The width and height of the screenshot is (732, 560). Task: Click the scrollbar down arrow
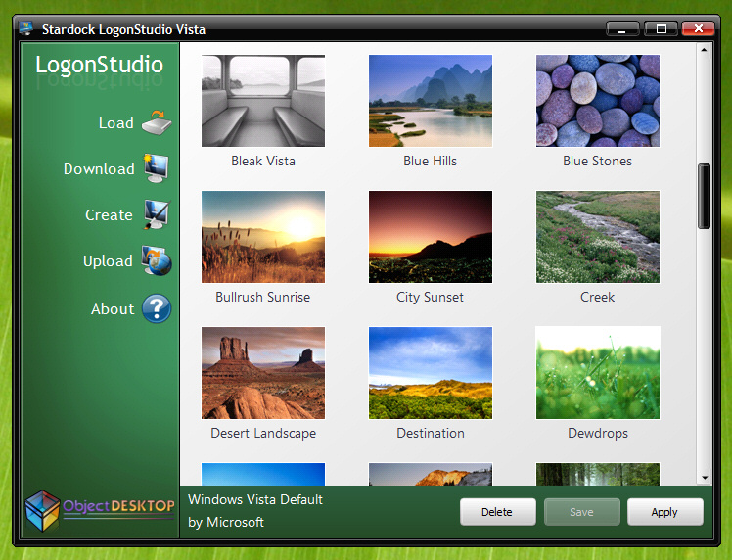[x=705, y=478]
